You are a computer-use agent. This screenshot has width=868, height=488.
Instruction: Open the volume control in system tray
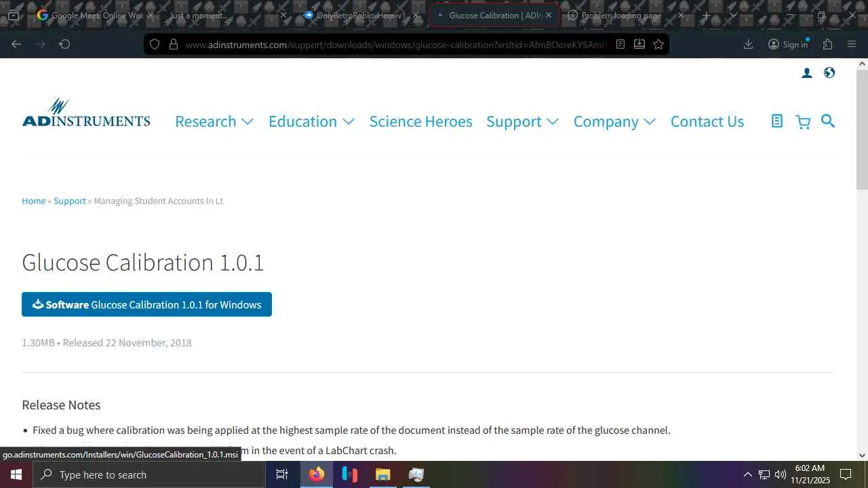tap(781, 474)
